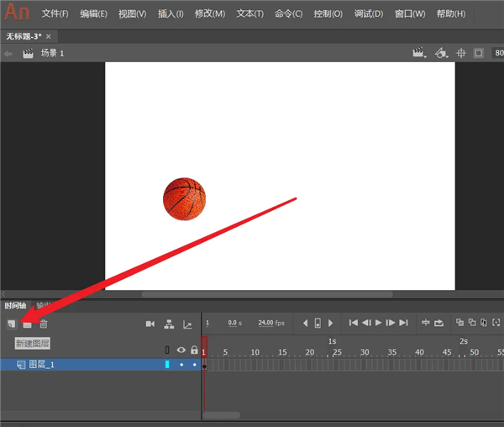The width and height of the screenshot is (504, 427).
Task: Click frame 20 on the timeline ruler
Action: 308,352
